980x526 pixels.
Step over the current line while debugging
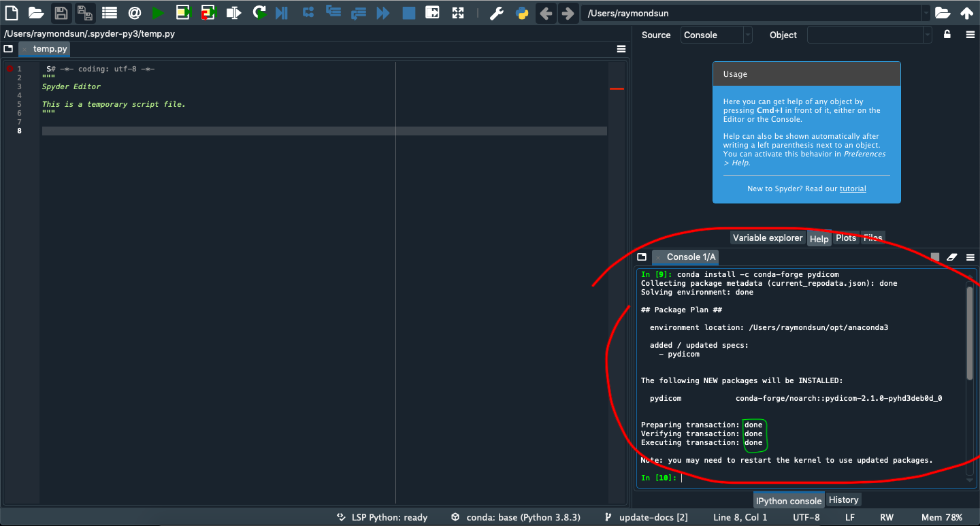[308, 12]
